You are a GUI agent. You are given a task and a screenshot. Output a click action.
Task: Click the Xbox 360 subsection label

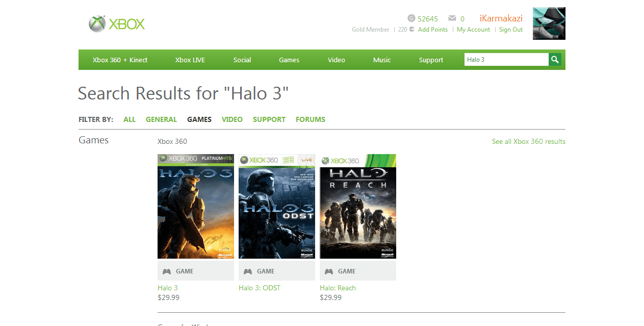tap(172, 141)
